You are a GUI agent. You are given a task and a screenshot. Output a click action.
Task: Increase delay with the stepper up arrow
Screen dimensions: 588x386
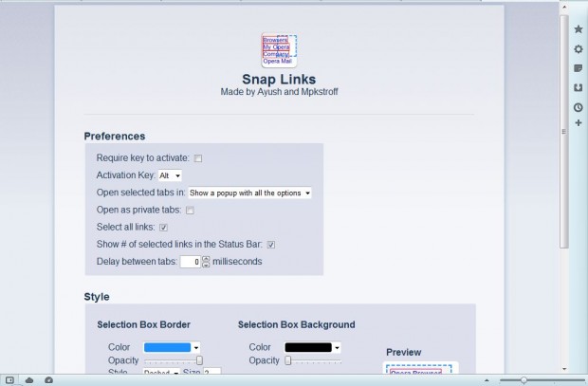206,259
